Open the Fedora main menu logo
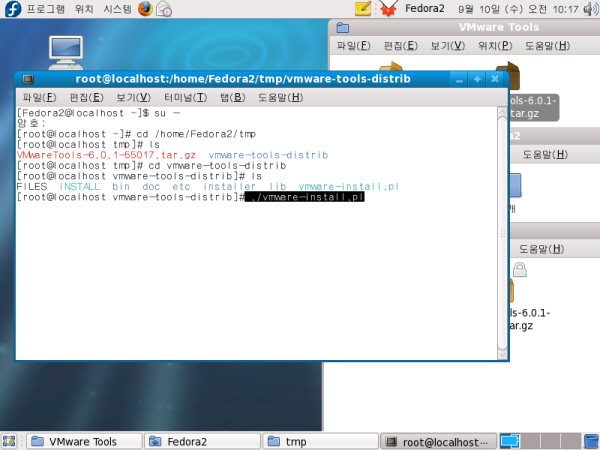 (13, 8)
